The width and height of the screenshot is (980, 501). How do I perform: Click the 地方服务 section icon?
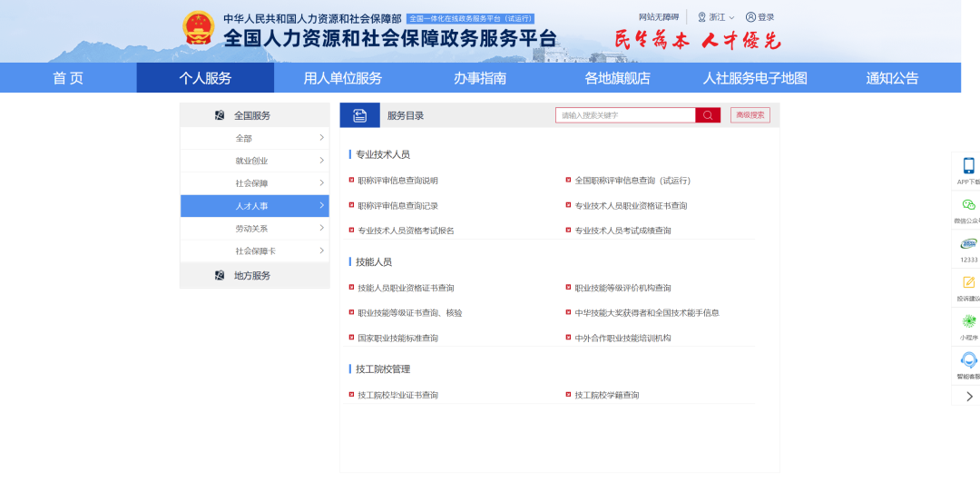pyautogui.click(x=220, y=275)
